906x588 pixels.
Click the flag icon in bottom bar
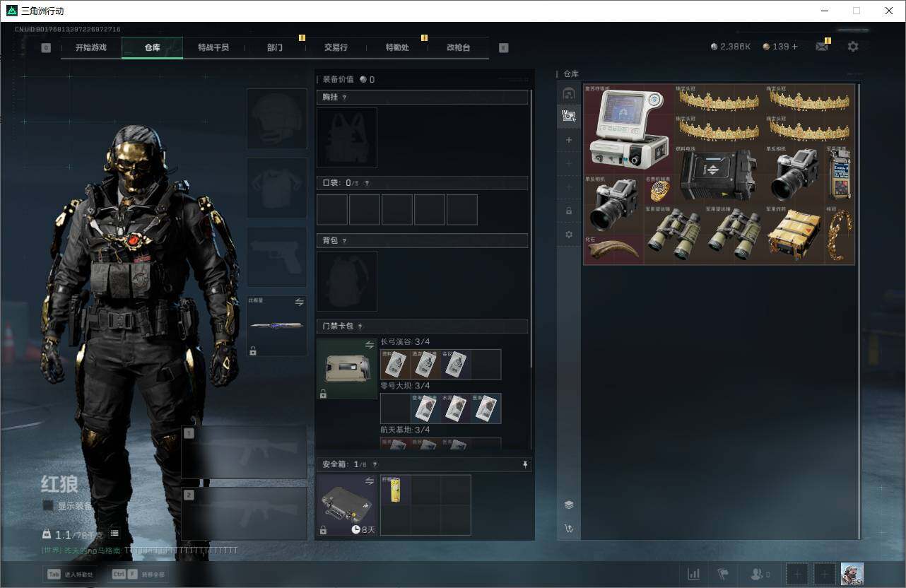(723, 575)
